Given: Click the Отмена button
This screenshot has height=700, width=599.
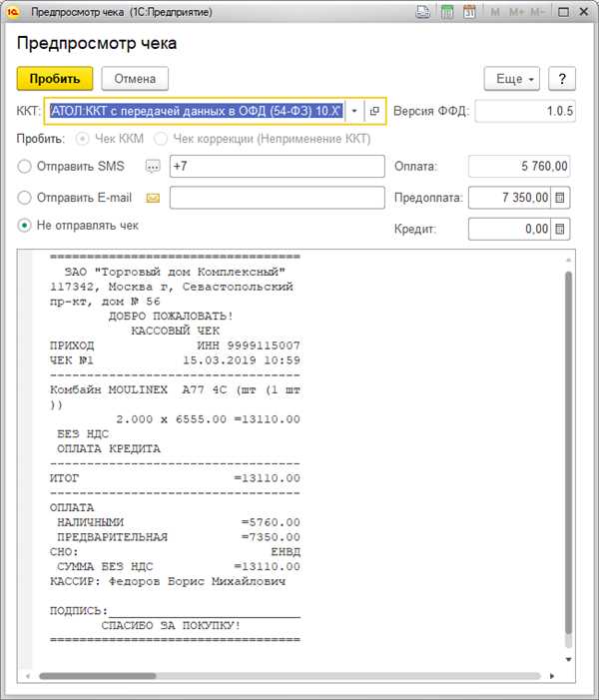Looking at the screenshot, I should pyautogui.click(x=135, y=79).
